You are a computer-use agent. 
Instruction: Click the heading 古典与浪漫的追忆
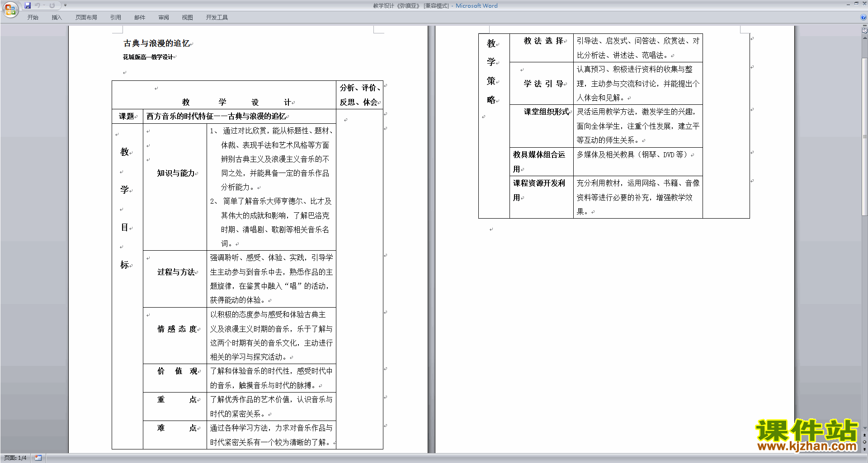156,43
